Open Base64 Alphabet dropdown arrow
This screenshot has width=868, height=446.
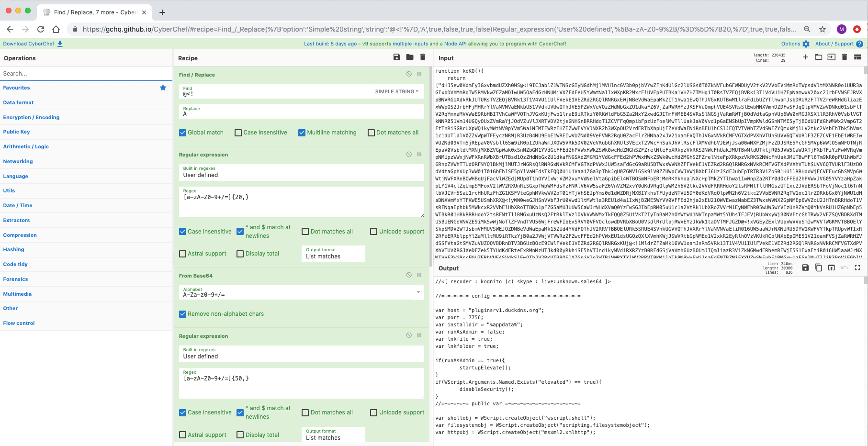pos(418,292)
